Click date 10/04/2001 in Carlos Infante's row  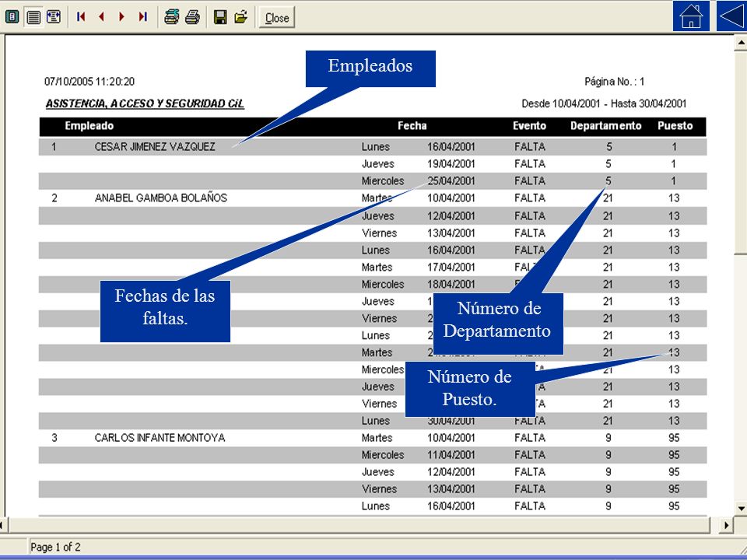pyautogui.click(x=451, y=438)
